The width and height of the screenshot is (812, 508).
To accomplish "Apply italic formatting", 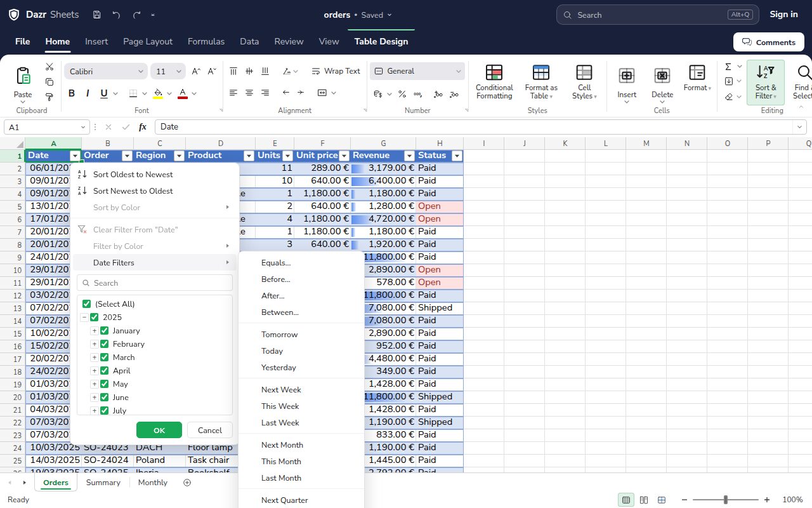I will point(88,93).
